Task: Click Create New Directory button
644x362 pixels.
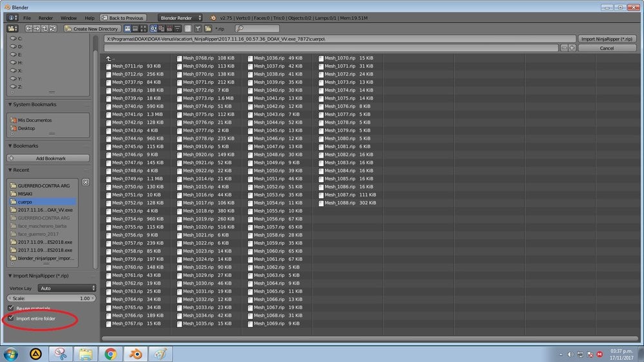Action: pyautogui.click(x=92, y=29)
